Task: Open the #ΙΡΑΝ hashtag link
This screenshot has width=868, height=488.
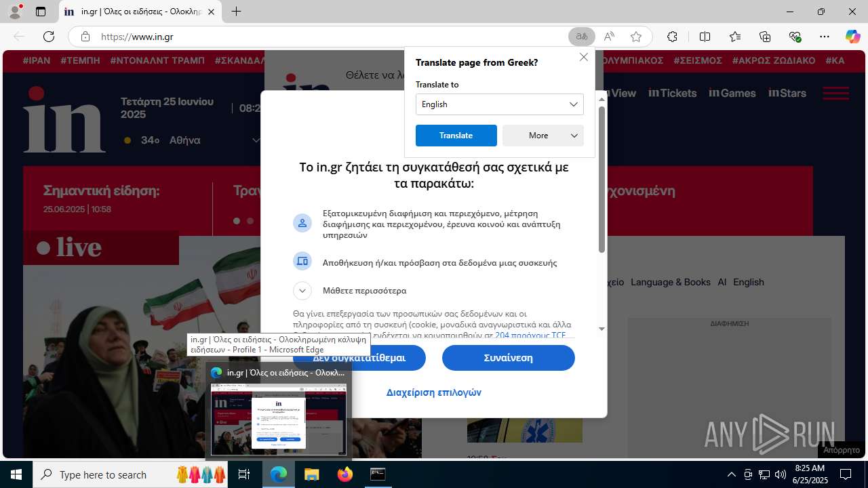Action: [37, 60]
